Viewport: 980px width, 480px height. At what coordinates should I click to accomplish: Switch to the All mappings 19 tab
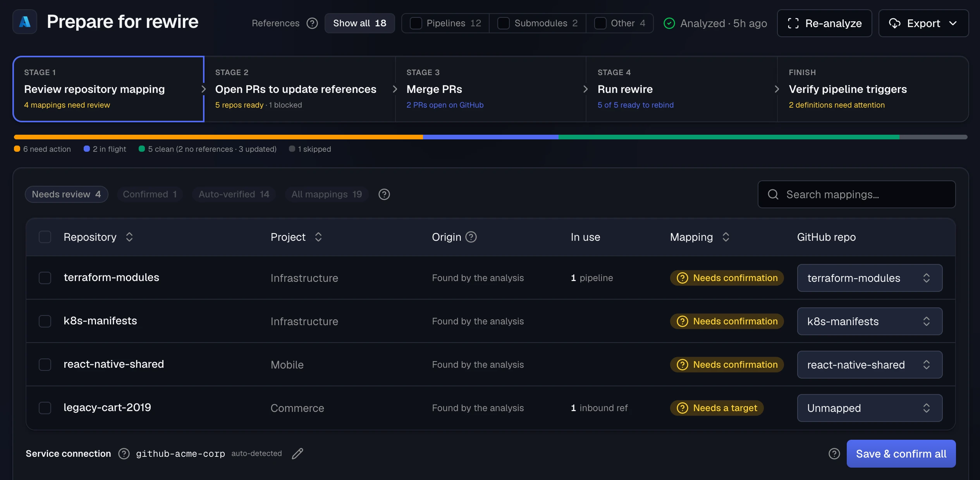(x=327, y=194)
